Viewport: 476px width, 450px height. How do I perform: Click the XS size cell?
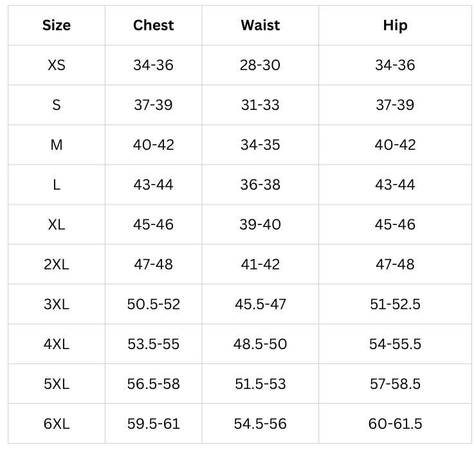coord(57,66)
